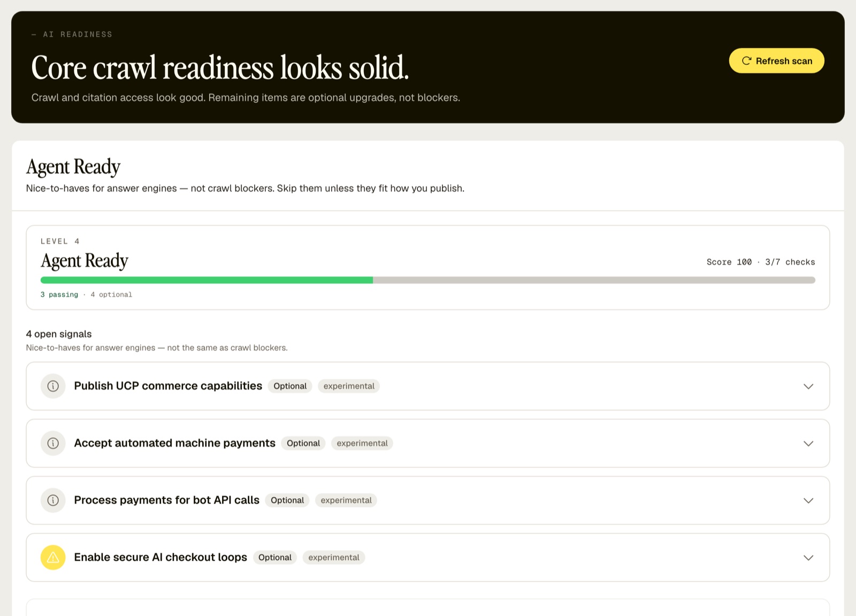856x616 pixels.
Task: Click experimental tag on Publish UCP commerce row
Action: [x=349, y=386]
